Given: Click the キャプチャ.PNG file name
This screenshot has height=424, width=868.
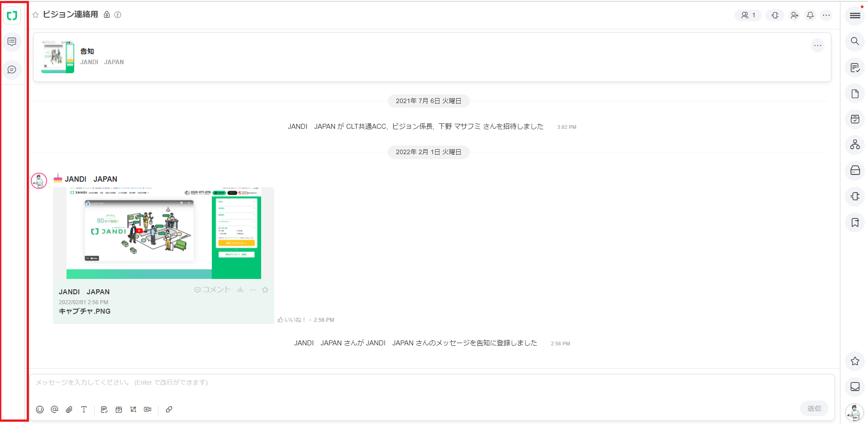Looking at the screenshot, I should [85, 311].
